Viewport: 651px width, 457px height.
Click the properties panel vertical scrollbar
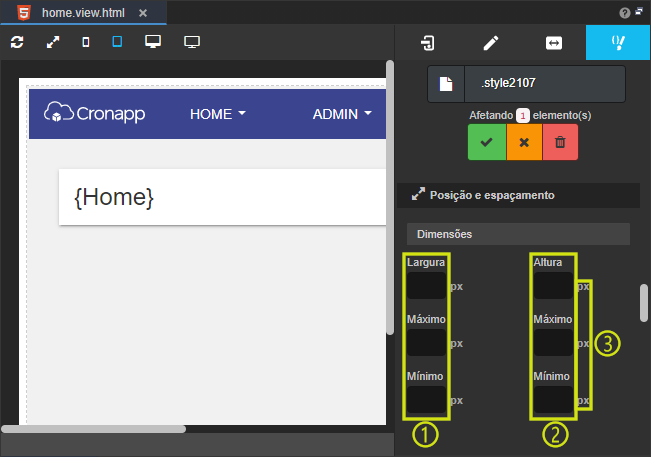(644, 303)
